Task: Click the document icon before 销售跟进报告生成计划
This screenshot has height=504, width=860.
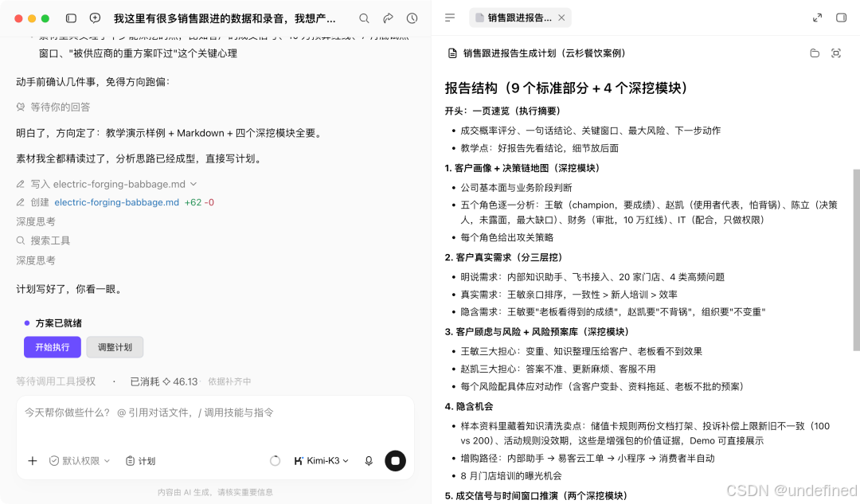Action: [x=452, y=53]
